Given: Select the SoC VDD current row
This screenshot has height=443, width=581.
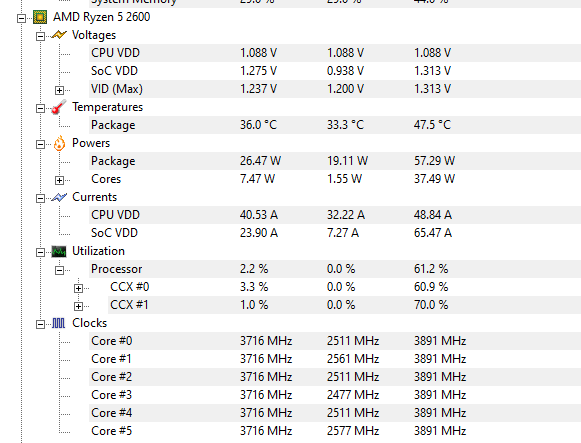Looking at the screenshot, I should click(x=335, y=233).
